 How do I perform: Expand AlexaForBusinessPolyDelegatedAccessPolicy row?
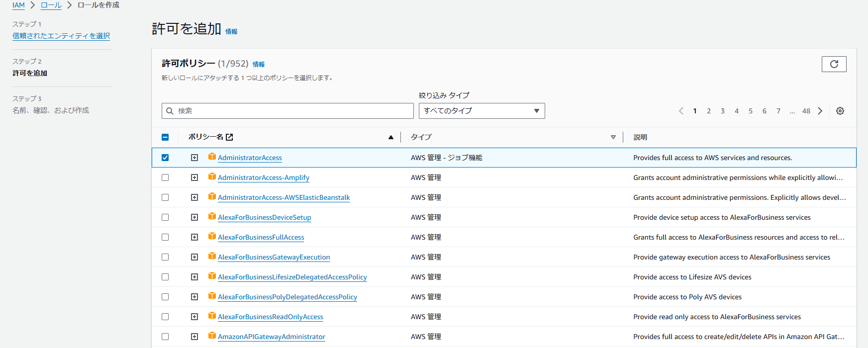coord(194,297)
